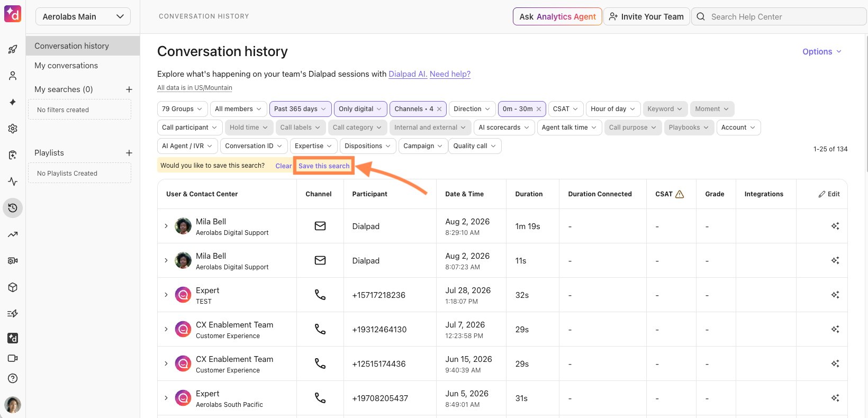
Task: Select the history clock icon in sidebar
Action: point(13,208)
